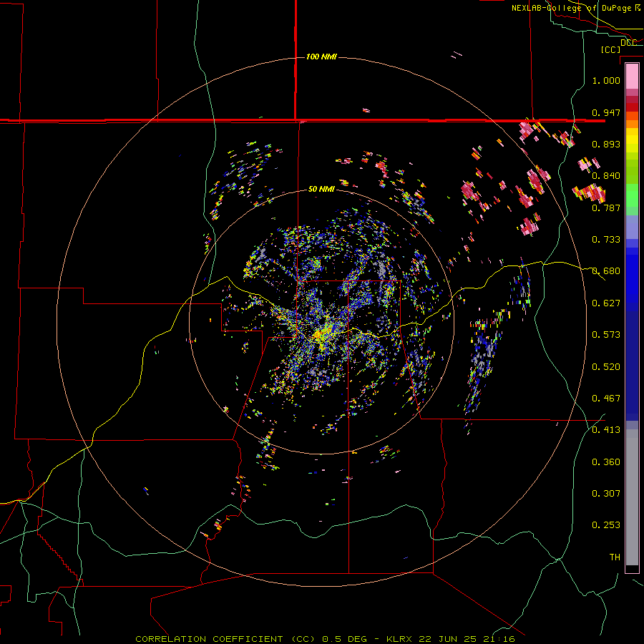Screen dimensions: 644x644
Task: Click the 0.360 color scale value
Action: pos(606,462)
